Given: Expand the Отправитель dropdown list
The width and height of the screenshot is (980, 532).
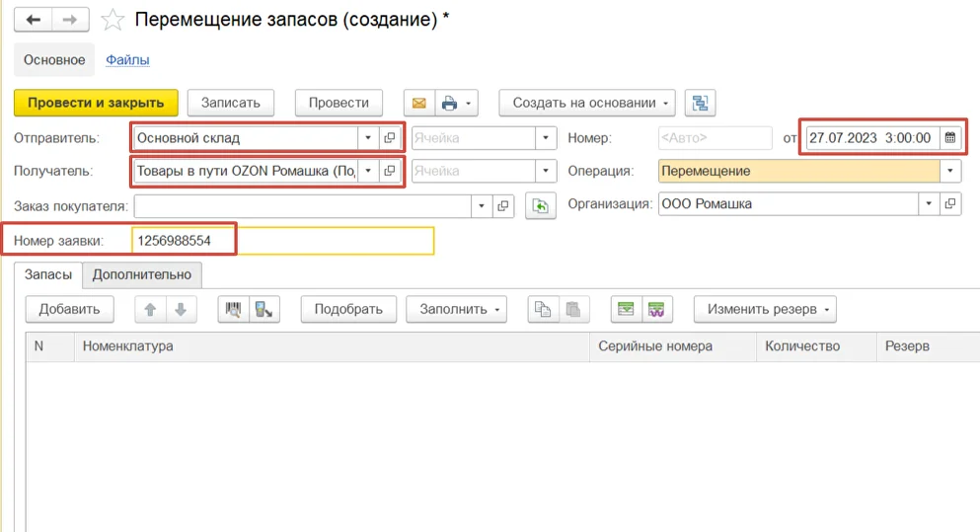Looking at the screenshot, I should 367,138.
